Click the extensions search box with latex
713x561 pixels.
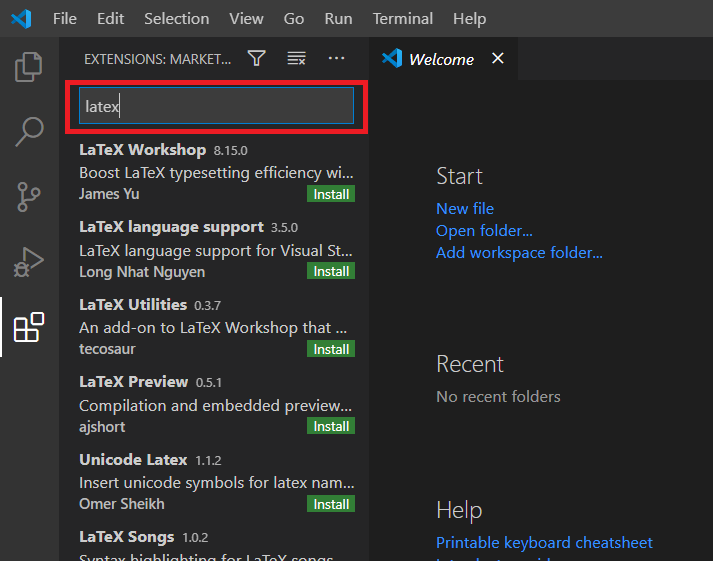(216, 106)
